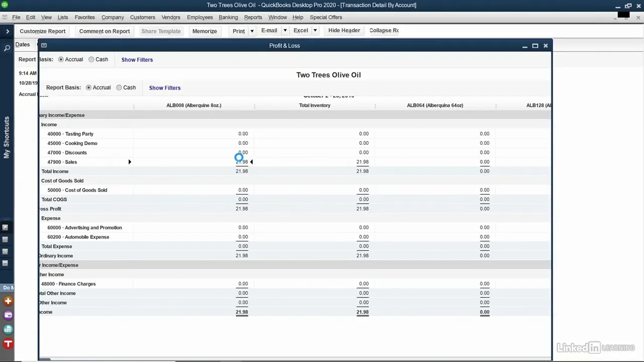
Task: Select Cash in the upper Report Basis row
Action: (92, 59)
